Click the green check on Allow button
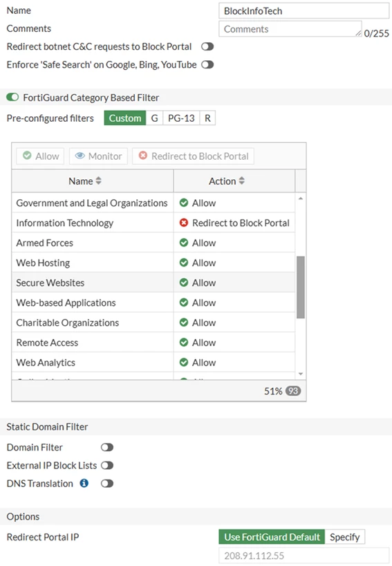This screenshot has height=566, width=392. [27, 156]
